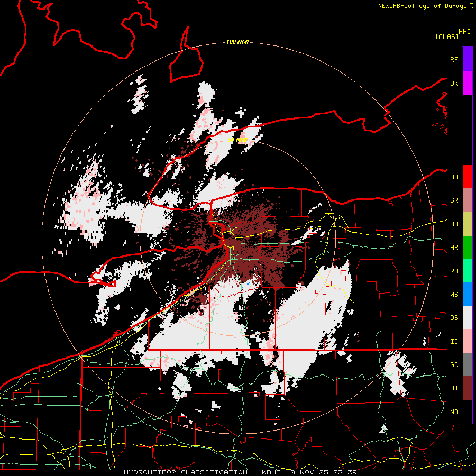Click the small blue wet snow pixels

(x=248, y=283)
